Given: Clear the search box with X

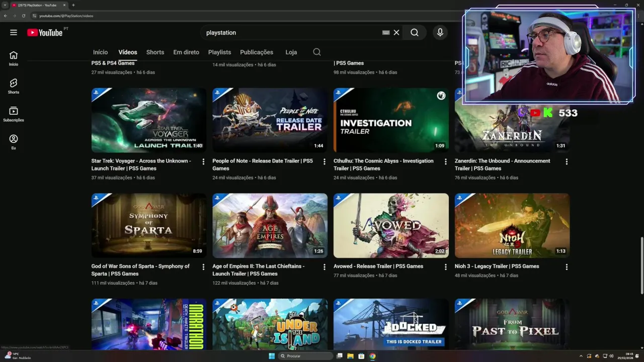Looking at the screenshot, I should coord(396,33).
